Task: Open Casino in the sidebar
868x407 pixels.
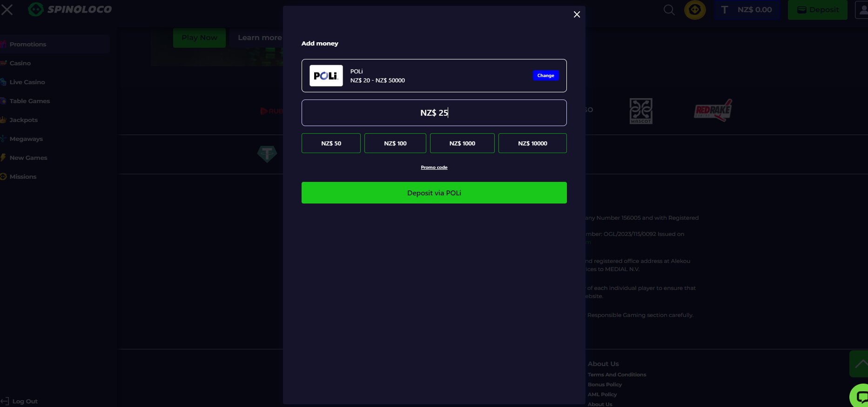Action: (x=20, y=63)
